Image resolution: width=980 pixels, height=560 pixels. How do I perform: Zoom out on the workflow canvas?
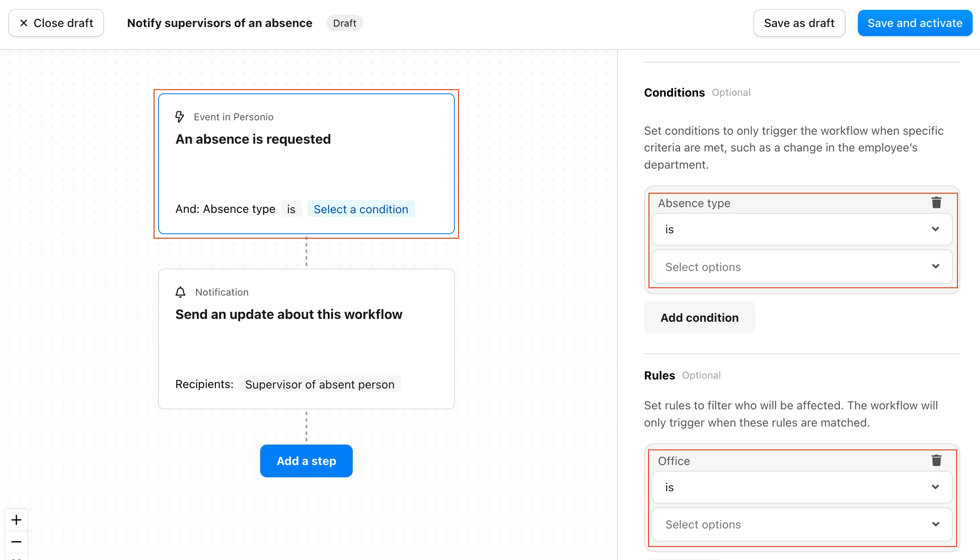click(16, 542)
